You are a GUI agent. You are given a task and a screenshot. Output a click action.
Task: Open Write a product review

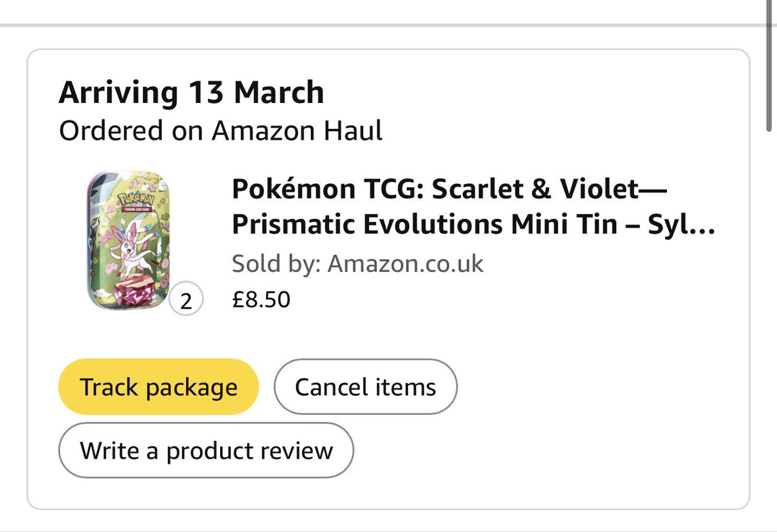206,450
